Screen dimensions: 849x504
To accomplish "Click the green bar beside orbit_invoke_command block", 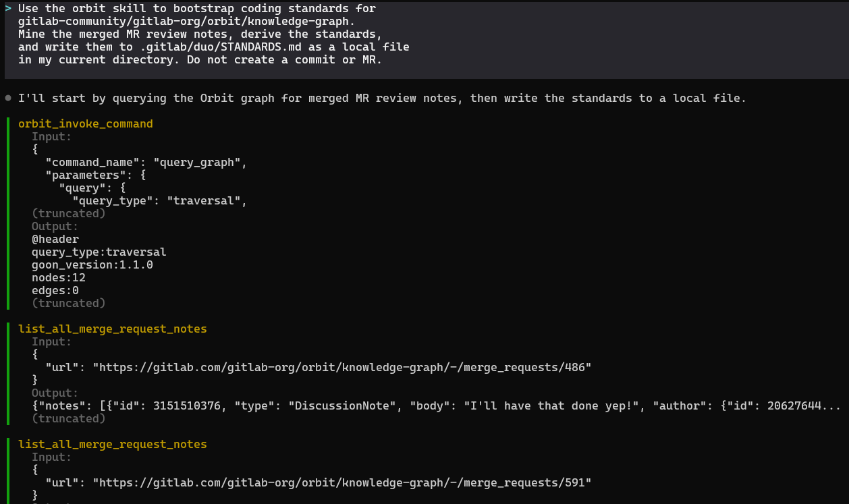I will 7,213.
